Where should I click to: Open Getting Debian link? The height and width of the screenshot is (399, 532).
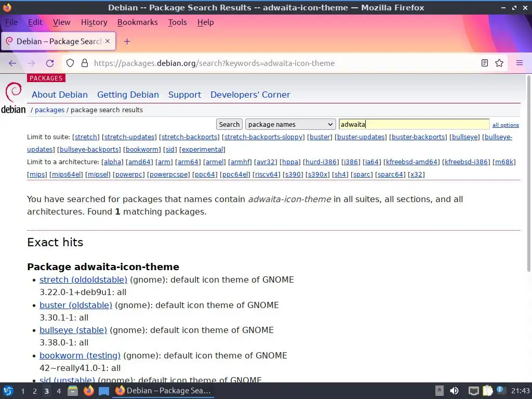pos(128,95)
